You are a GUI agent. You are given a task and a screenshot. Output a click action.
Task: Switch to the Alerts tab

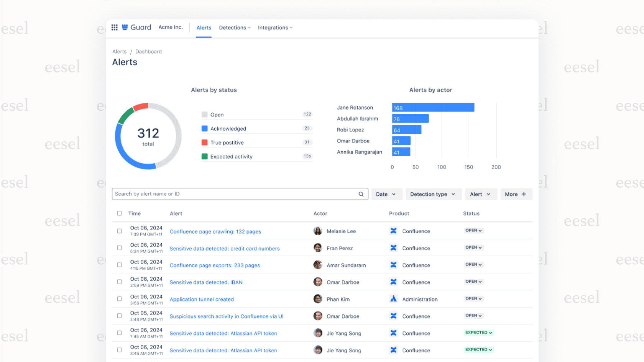pyautogui.click(x=204, y=28)
